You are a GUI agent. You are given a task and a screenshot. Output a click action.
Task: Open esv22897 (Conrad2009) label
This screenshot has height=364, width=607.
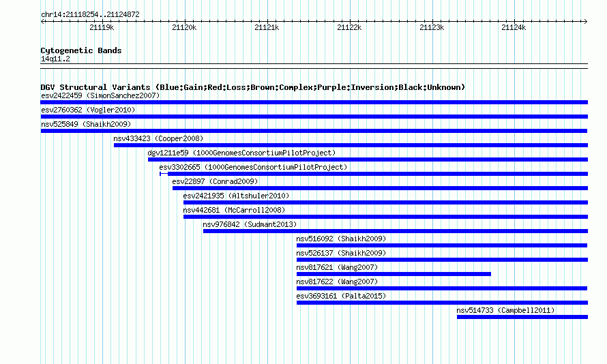pos(215,181)
